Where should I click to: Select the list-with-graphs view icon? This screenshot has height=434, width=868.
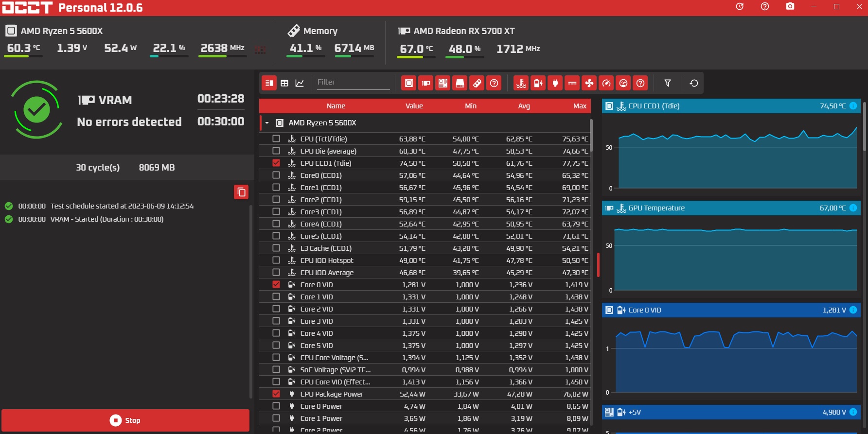(x=269, y=83)
